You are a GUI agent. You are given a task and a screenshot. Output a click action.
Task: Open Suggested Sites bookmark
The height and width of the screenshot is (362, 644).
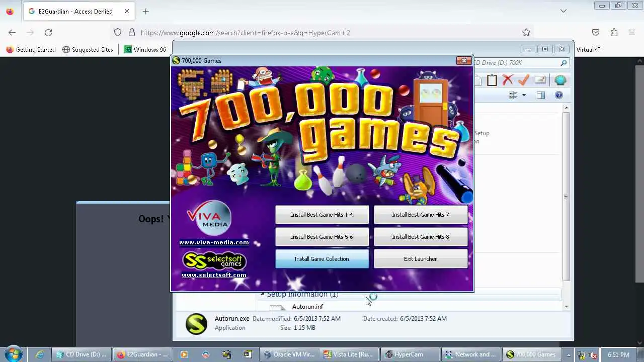(88, 50)
